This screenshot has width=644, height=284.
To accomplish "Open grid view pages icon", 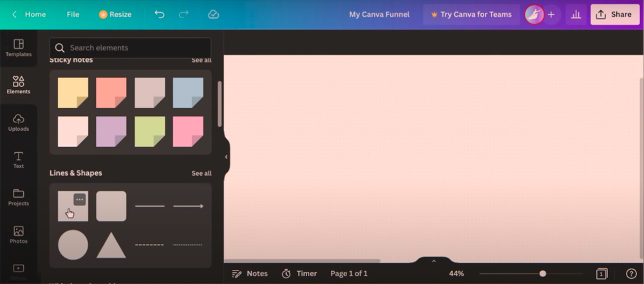I will pyautogui.click(x=601, y=274).
